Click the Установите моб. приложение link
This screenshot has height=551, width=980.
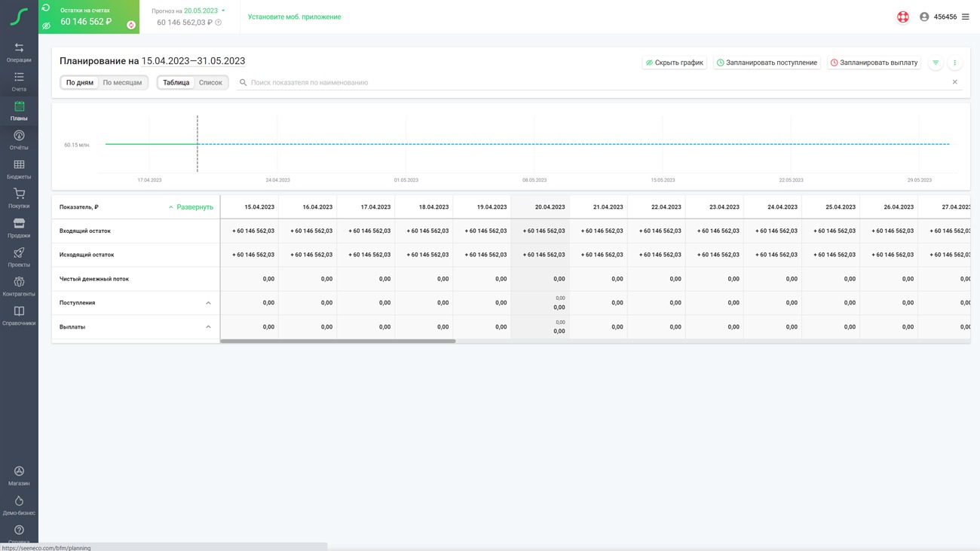coord(294,17)
